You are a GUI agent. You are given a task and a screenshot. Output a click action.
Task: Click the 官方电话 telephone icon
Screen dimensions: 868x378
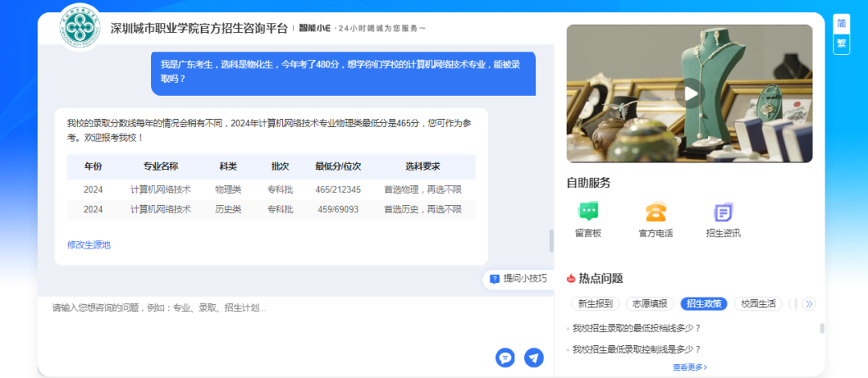655,213
